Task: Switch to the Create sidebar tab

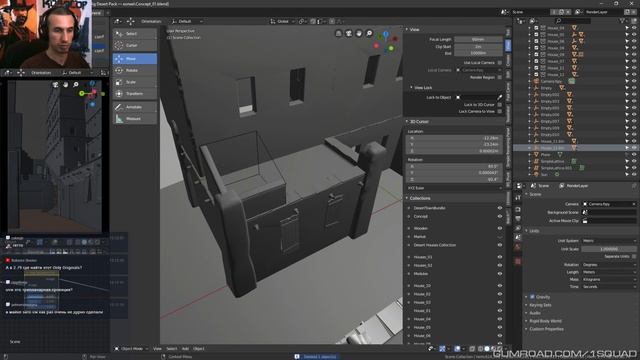Action: point(508,61)
